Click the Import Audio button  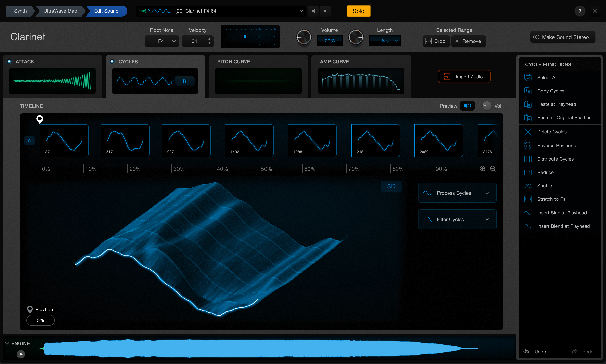tap(464, 77)
